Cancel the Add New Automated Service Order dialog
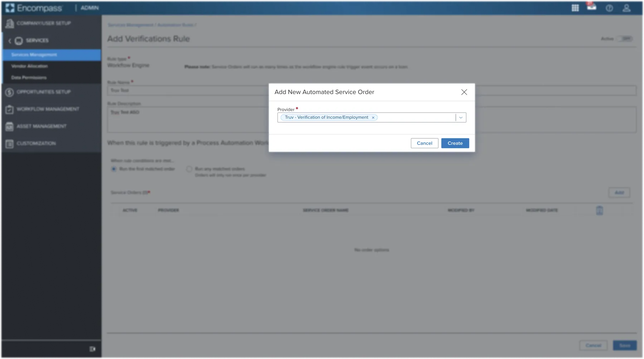Image resolution: width=644 pixels, height=359 pixels. [x=424, y=143]
